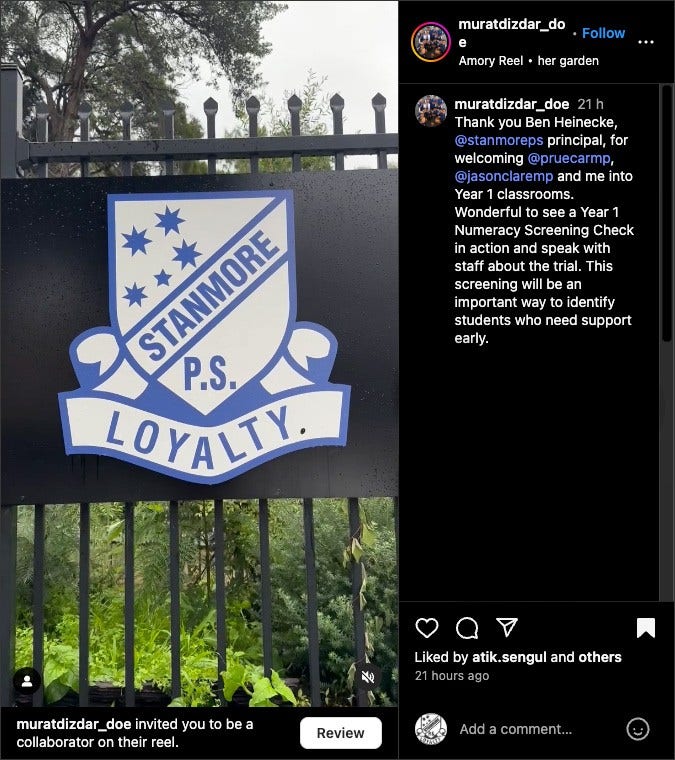This screenshot has width=675, height=760.
Task: Open @jasonclaremp mention in caption
Action: [x=503, y=176]
